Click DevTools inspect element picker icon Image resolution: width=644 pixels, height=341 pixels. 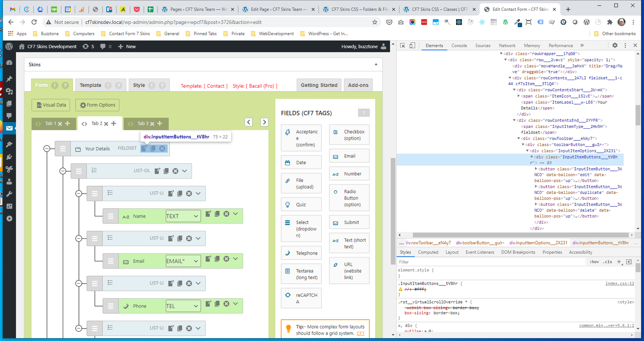[x=402, y=45]
